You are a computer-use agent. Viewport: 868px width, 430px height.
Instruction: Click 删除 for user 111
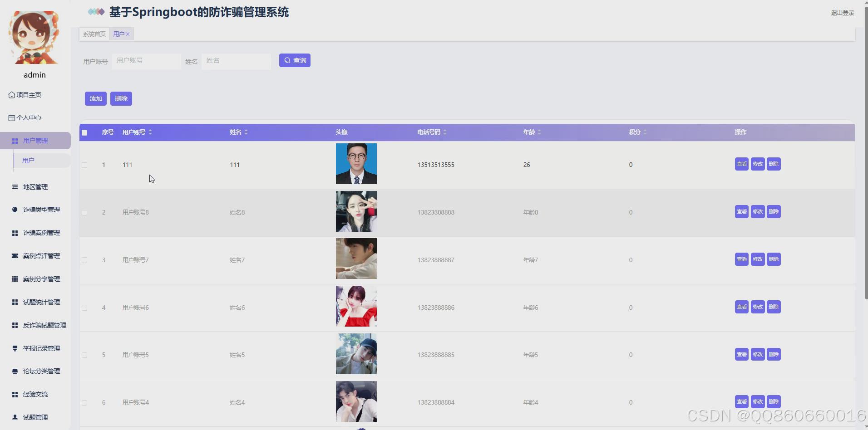774,164
